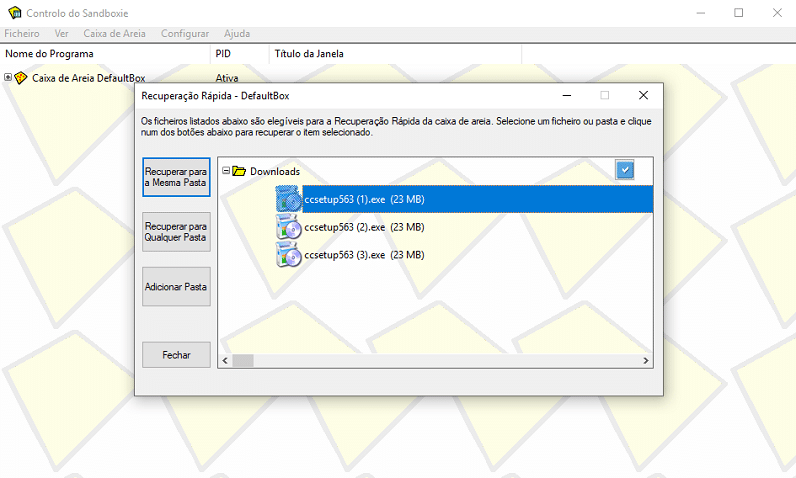Click the Adicionar Pasta button

tap(176, 287)
